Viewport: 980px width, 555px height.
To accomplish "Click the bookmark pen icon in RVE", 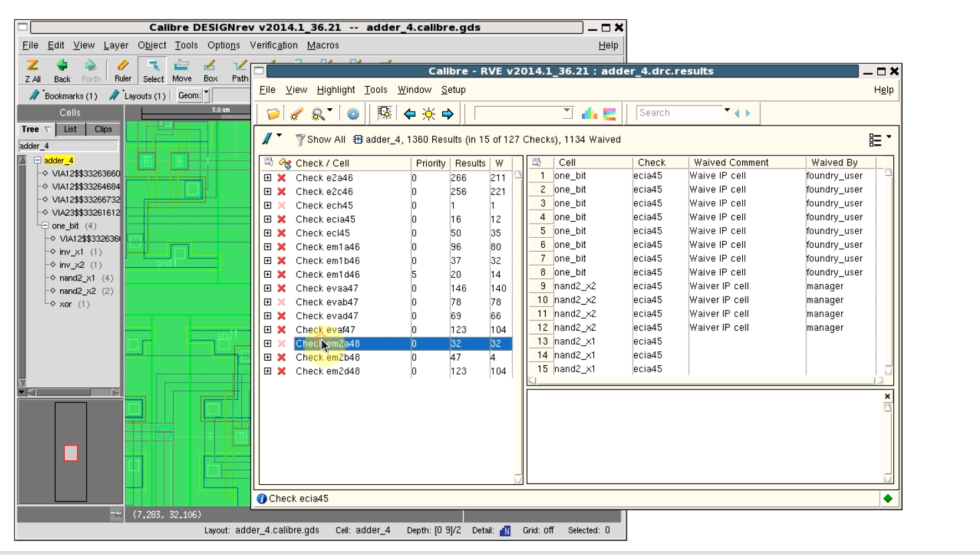I will click(267, 138).
